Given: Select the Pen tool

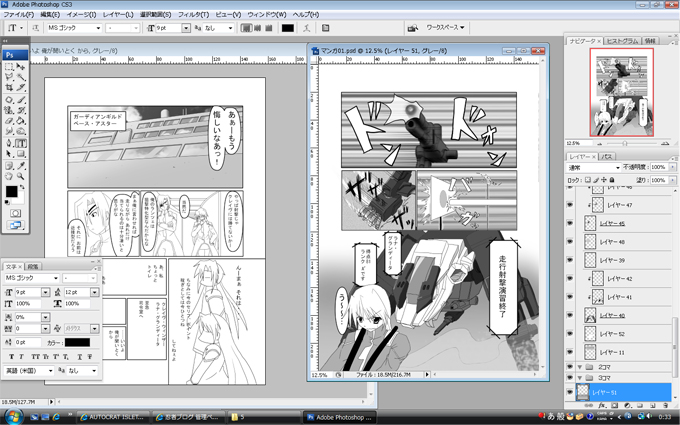Looking at the screenshot, I should pos(9,143).
